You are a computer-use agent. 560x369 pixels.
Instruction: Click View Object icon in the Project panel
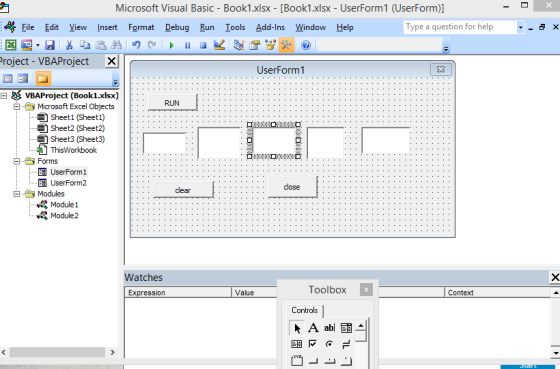point(23,78)
